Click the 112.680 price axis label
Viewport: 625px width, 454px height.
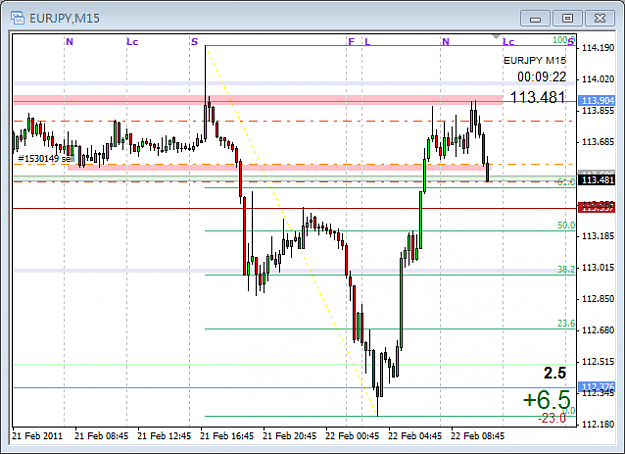point(598,330)
